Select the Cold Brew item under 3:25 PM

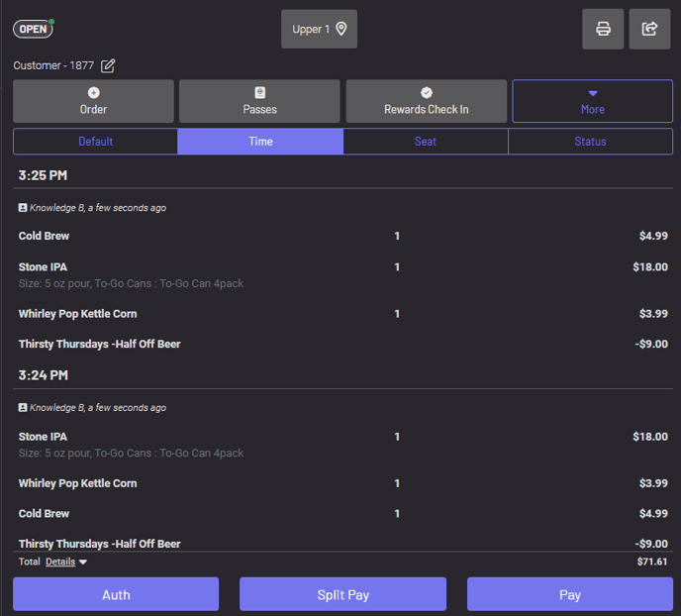pyautogui.click(x=45, y=236)
